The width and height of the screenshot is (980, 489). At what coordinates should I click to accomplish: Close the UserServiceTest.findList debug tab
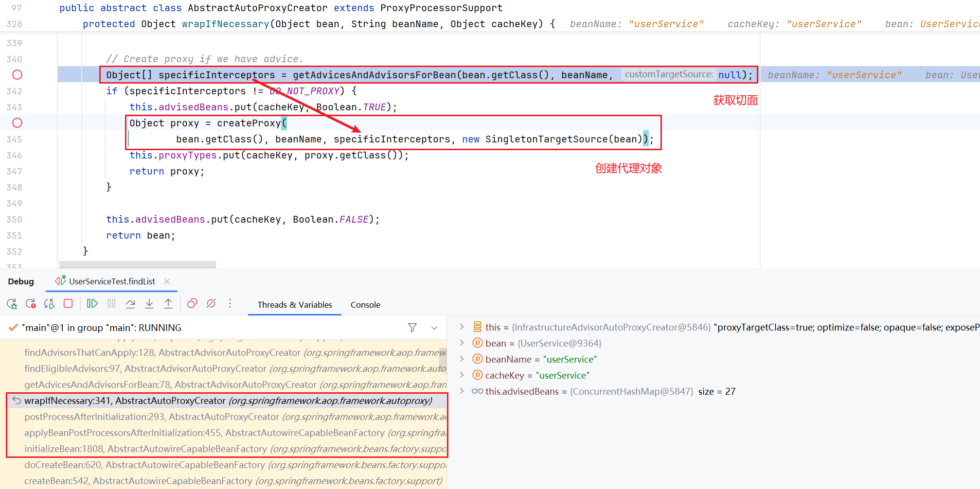[167, 281]
